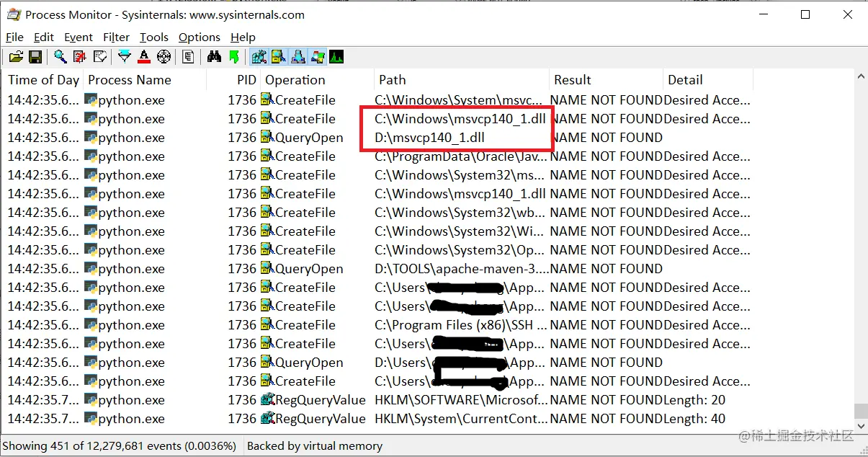
Task: Select the Include Process From Window target icon
Action: 164,56
